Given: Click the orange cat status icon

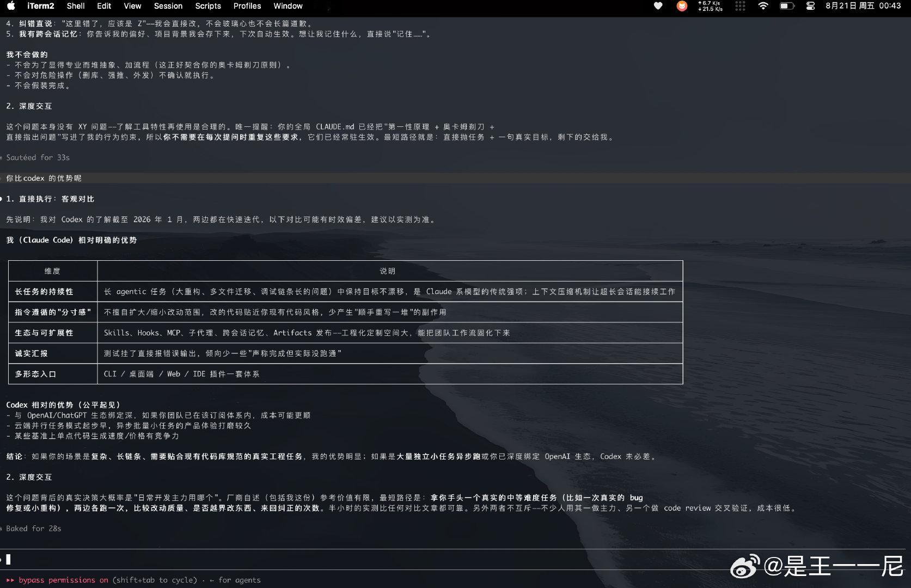Looking at the screenshot, I should (682, 6).
